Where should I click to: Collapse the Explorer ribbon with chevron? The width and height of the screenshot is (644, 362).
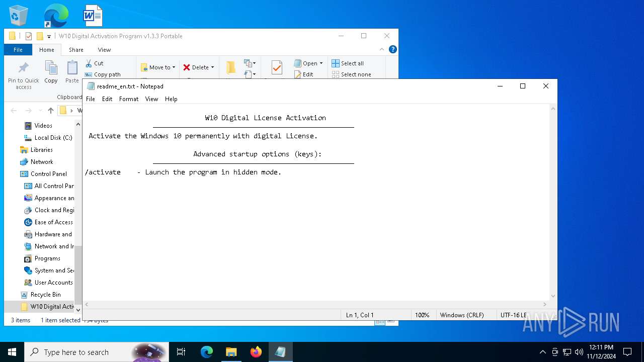pyautogui.click(x=382, y=49)
